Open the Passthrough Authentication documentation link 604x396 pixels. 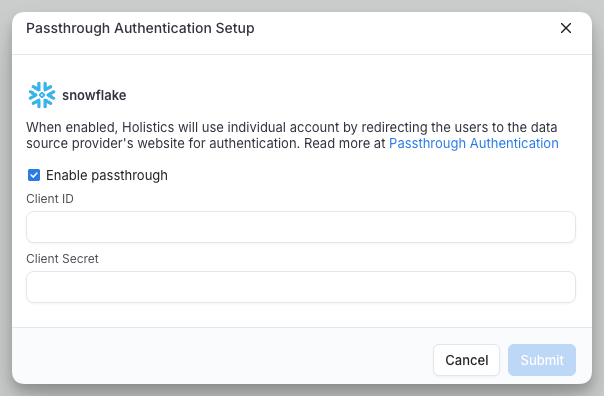[473, 143]
